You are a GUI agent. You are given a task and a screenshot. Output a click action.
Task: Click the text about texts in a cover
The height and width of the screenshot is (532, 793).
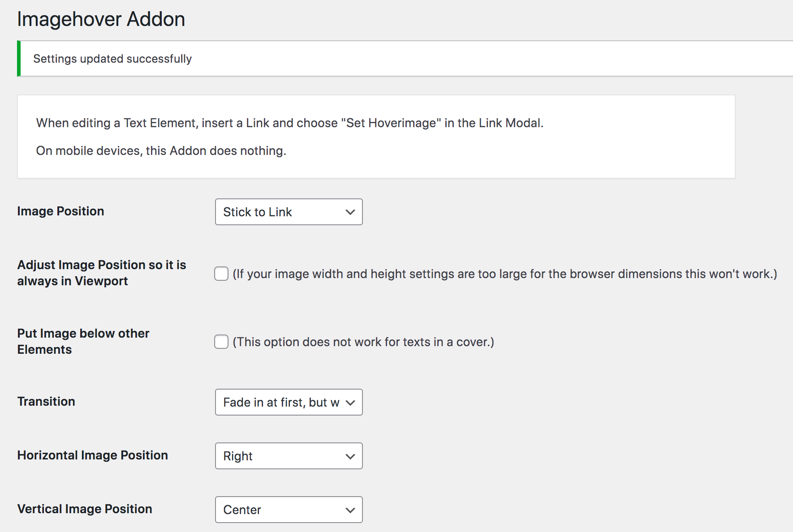click(363, 342)
